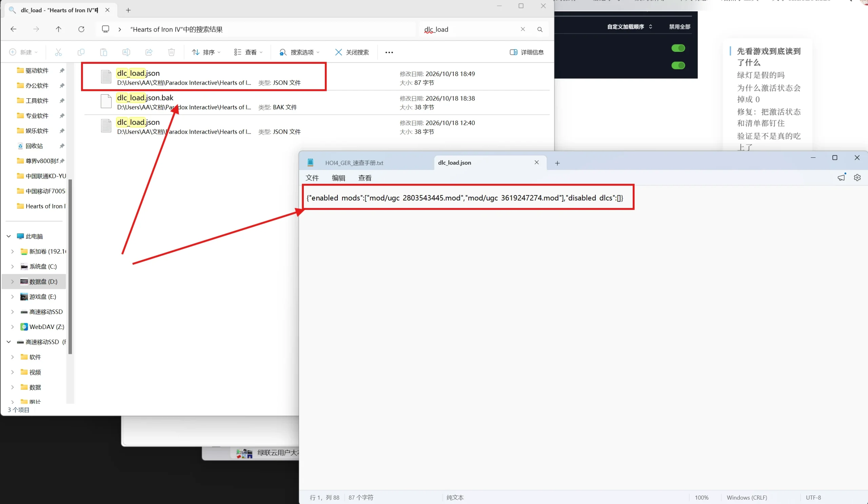868x504 pixels.
Task: Click the Delete trash icon in toolbar
Action: tap(172, 52)
